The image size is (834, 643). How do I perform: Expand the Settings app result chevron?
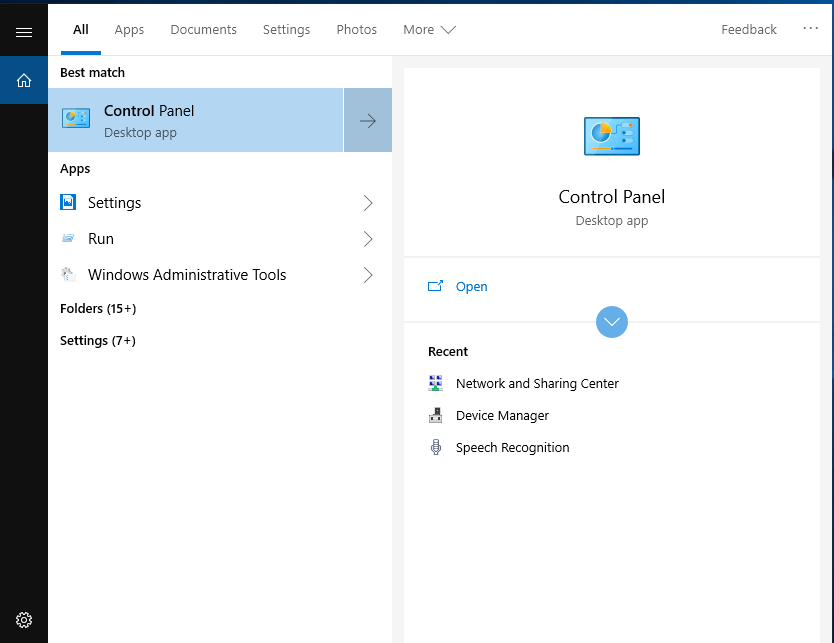click(x=368, y=203)
